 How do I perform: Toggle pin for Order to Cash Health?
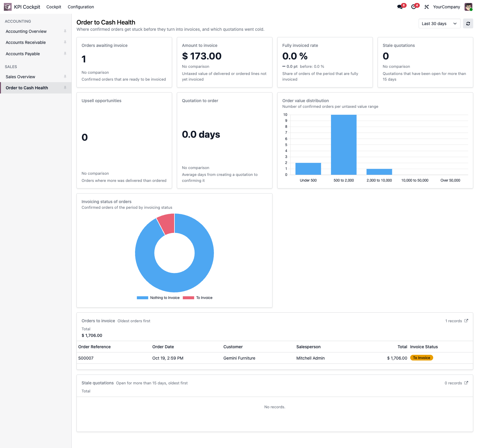[x=65, y=88]
